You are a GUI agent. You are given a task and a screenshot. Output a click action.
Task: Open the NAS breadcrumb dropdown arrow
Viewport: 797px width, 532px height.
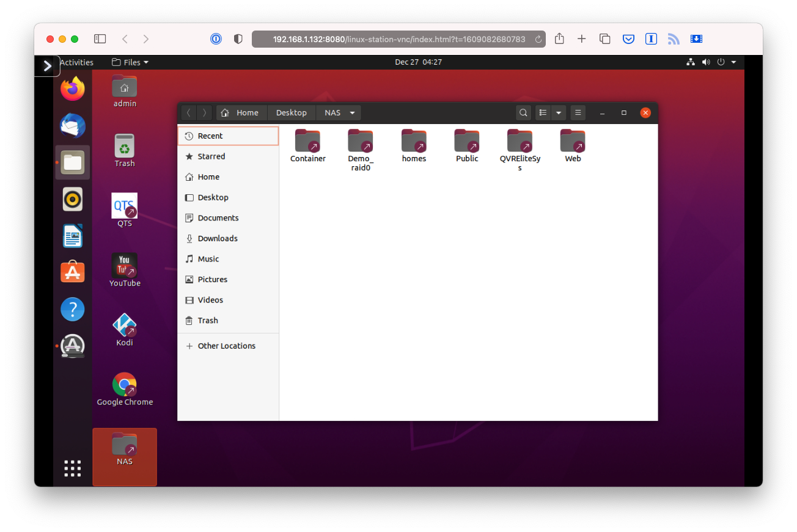coord(352,112)
